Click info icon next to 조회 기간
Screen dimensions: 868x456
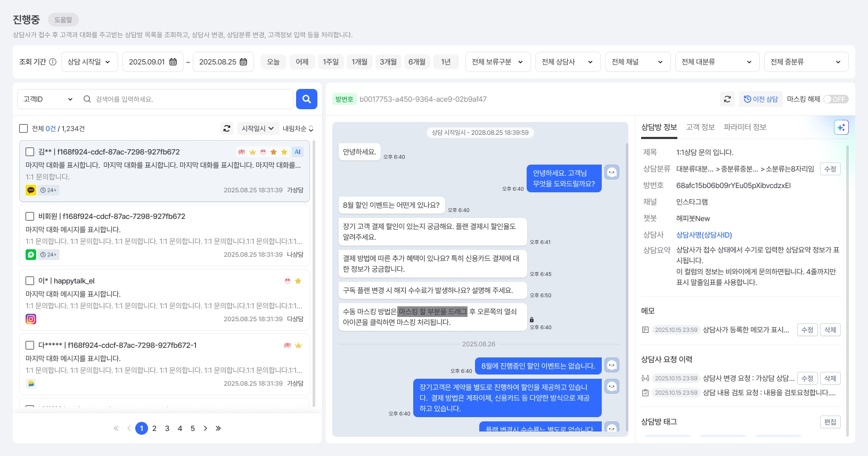click(53, 62)
